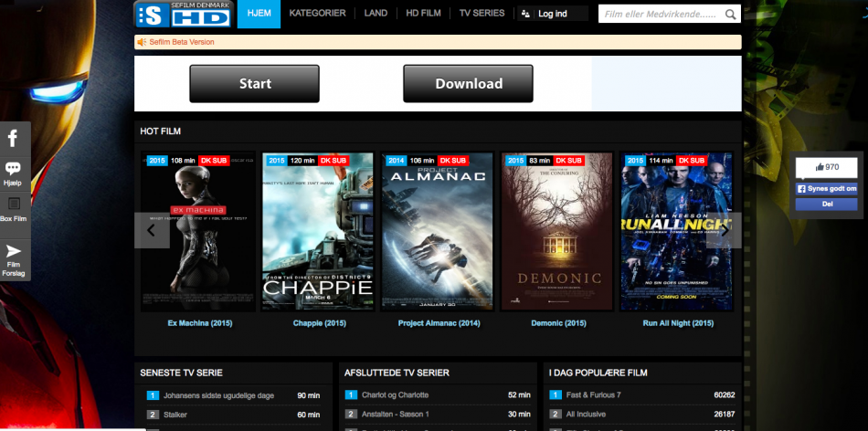Open the Facebook sidebar icon
This screenshot has width=868, height=431.
[x=12, y=138]
